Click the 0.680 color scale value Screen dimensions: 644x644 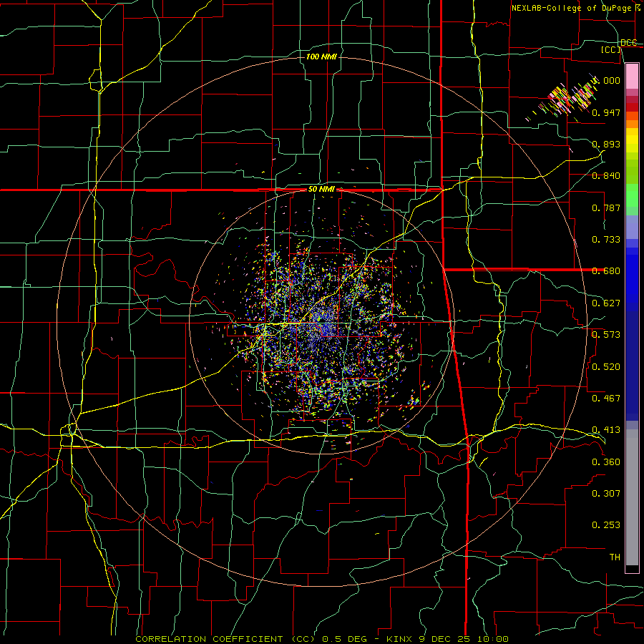point(606,271)
